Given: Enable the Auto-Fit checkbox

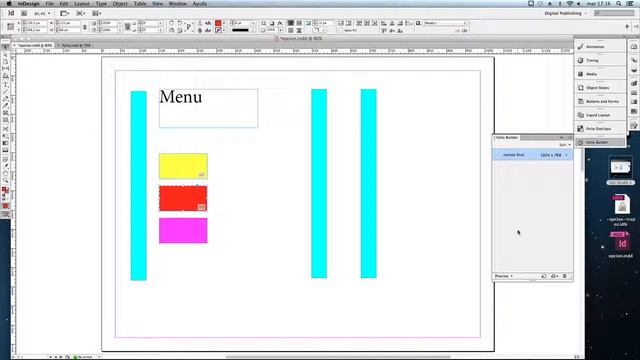Looking at the screenshot, I should coord(341,30).
